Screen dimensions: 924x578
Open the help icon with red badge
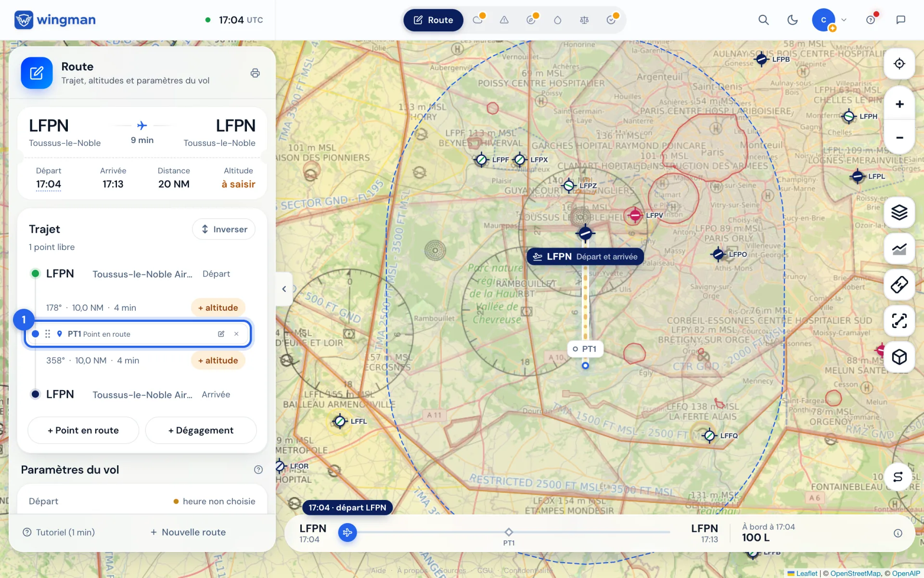click(871, 20)
